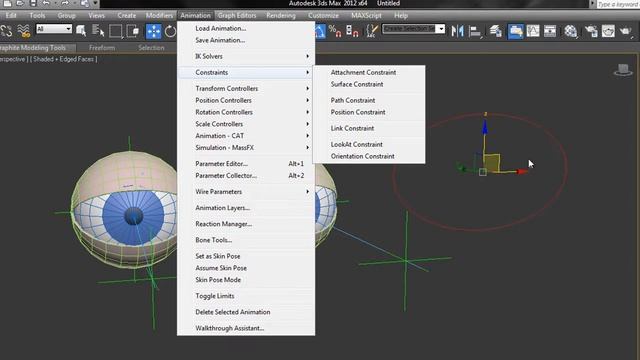Open the Schematic View icon
Screen dimensions: 640x360
coord(550,31)
